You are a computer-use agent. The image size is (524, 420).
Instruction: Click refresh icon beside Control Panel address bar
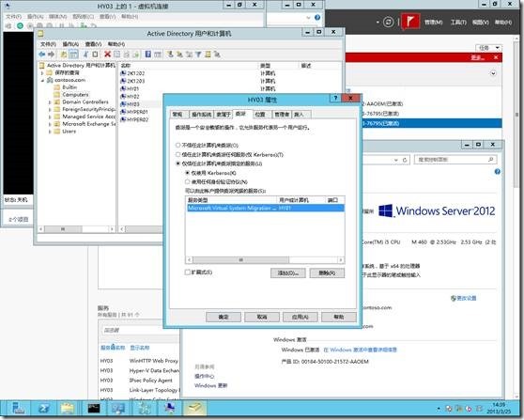pyautogui.click(x=405, y=160)
